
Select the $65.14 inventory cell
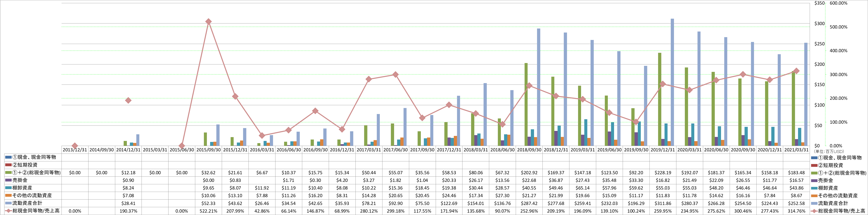[583, 188]
